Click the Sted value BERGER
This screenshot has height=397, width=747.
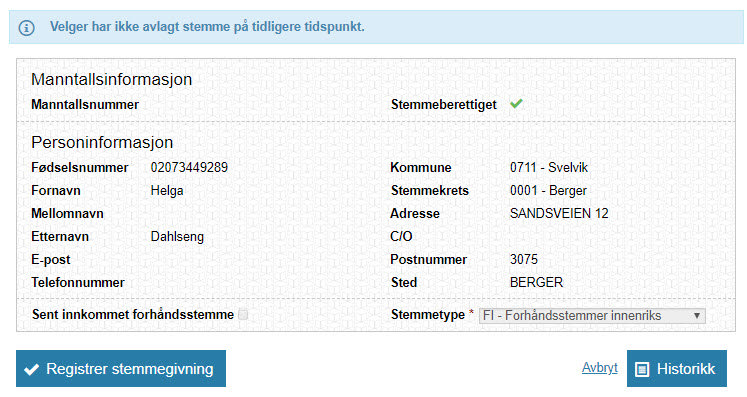point(536,282)
